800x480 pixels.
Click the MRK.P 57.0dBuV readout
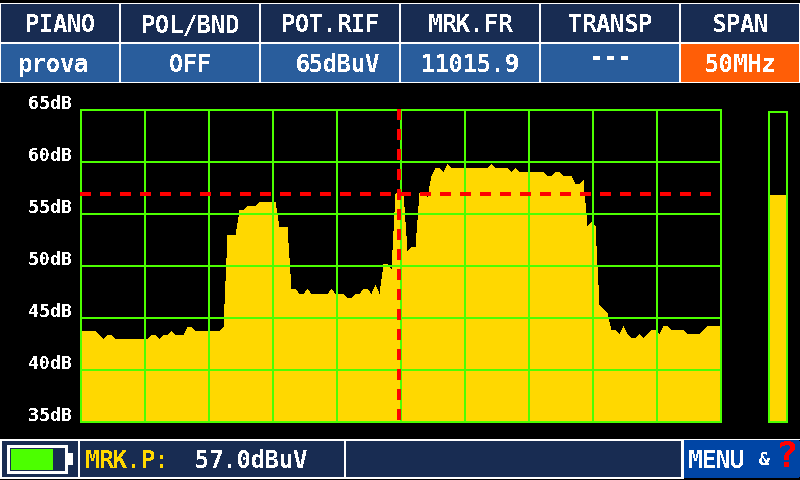pyautogui.click(x=212, y=459)
